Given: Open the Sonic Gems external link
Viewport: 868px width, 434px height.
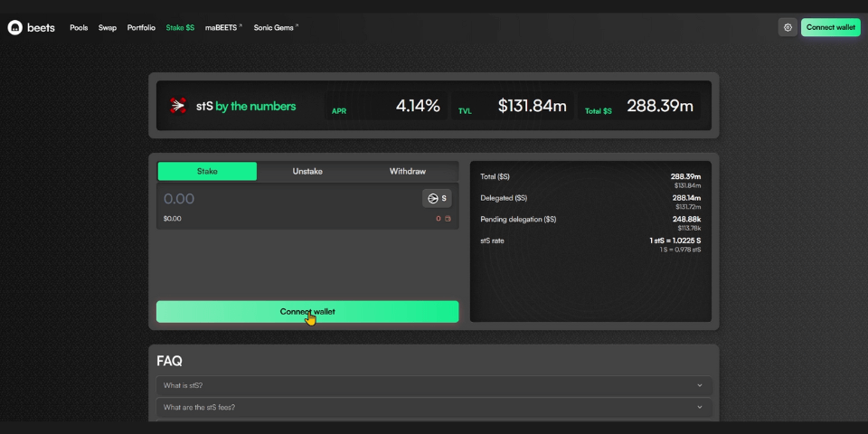Looking at the screenshot, I should 276,27.
